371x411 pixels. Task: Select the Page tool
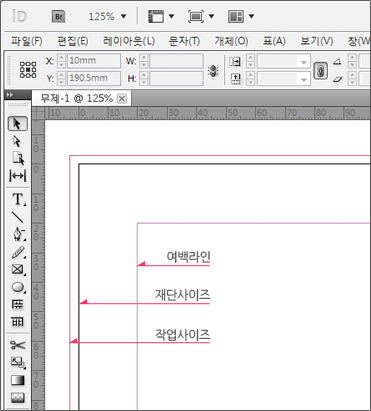pyautogui.click(x=18, y=159)
